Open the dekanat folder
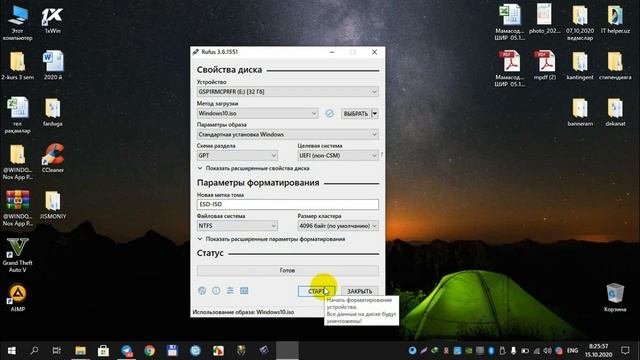The image size is (640, 360). point(615,112)
